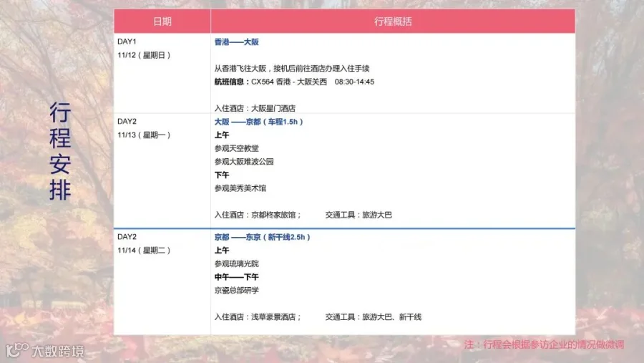Select 入住酒店：大阪星门酒店 line

(255, 108)
